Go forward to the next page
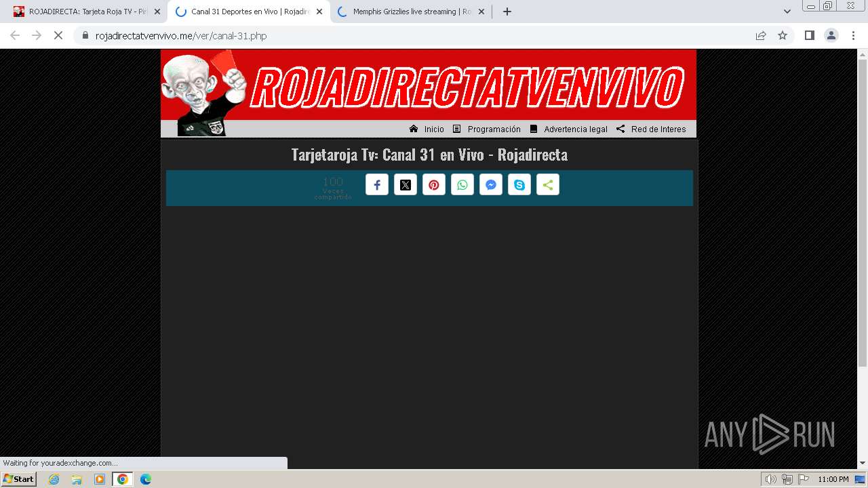Image resolution: width=868 pixels, height=488 pixels. (37, 35)
